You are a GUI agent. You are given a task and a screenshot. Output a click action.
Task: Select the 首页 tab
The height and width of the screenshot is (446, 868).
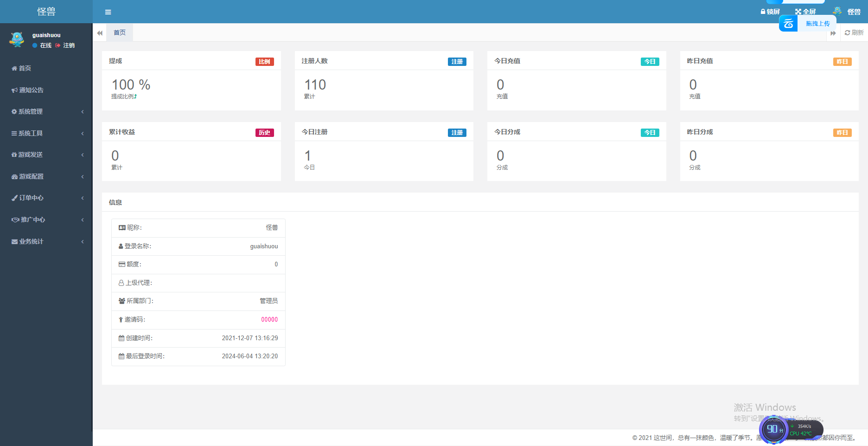click(x=120, y=32)
